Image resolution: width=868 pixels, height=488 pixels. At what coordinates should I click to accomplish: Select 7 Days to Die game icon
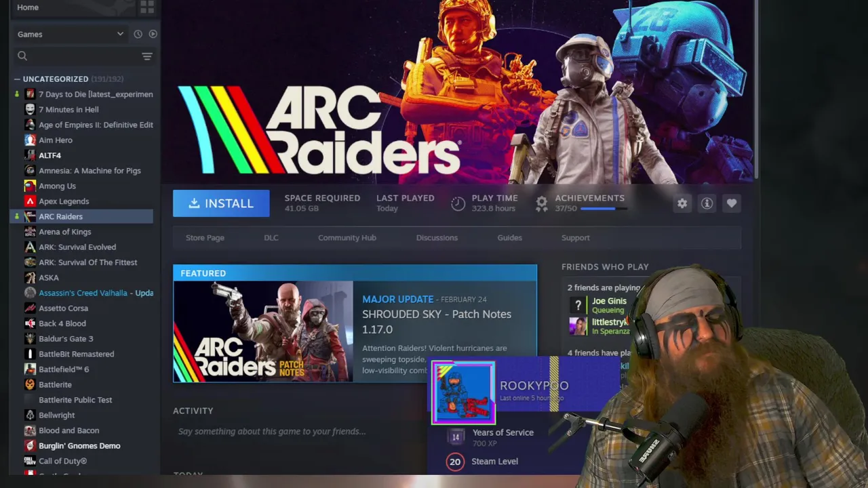pyautogui.click(x=30, y=94)
